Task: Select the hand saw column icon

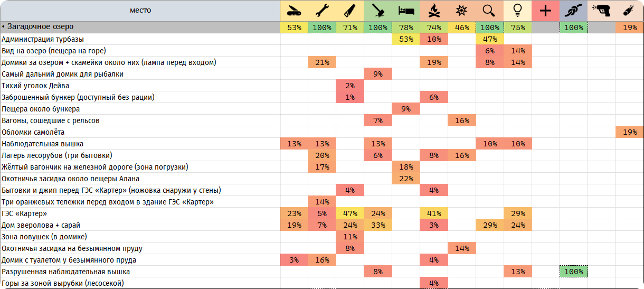Action: (x=350, y=11)
